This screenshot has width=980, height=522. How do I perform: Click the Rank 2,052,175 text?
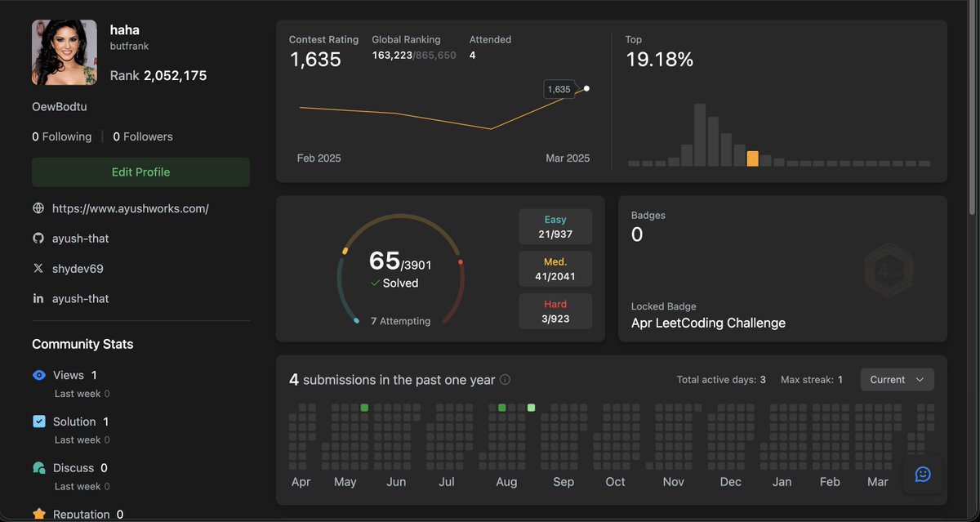point(158,75)
